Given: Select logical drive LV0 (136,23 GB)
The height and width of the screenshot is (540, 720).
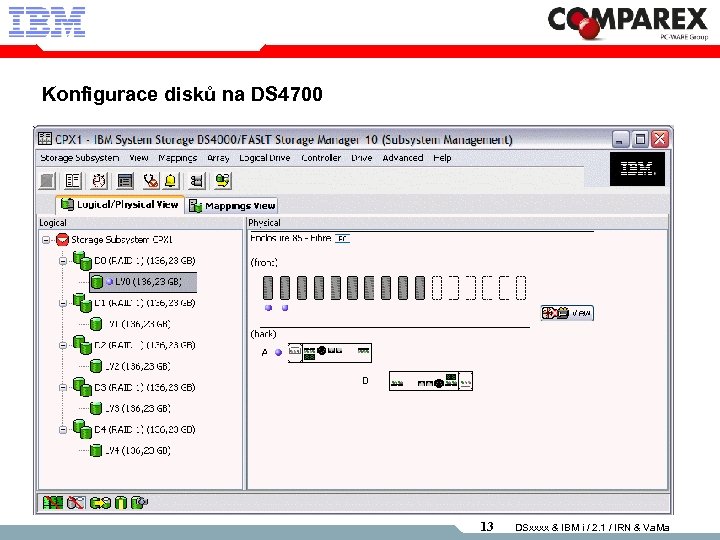Looking at the screenshot, I should [x=143, y=282].
